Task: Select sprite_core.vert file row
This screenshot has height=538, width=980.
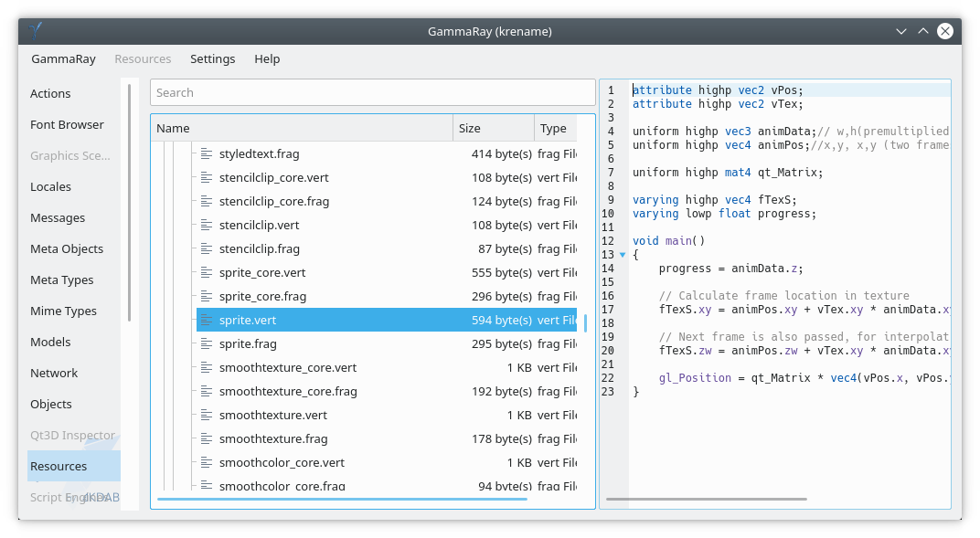Action: coord(387,272)
